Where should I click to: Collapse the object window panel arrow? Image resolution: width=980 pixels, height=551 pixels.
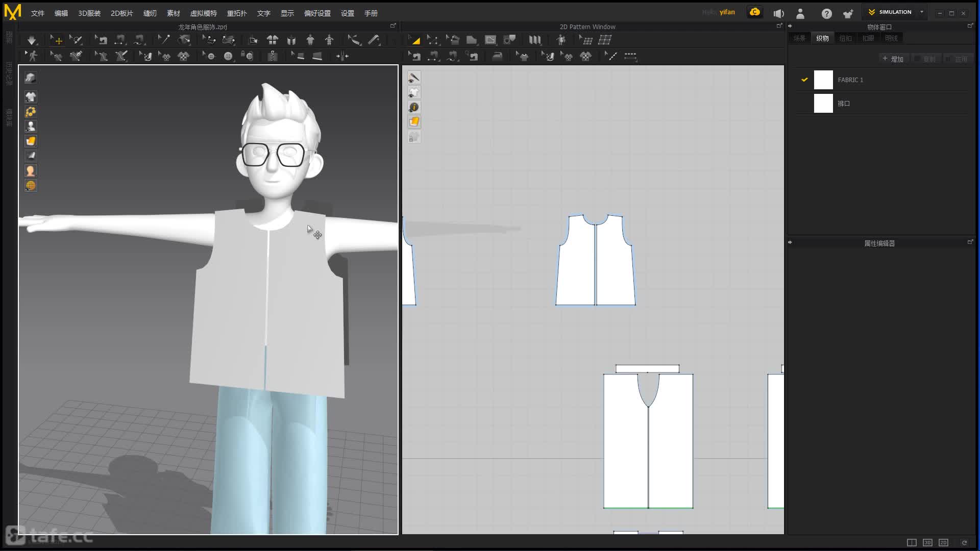790,26
